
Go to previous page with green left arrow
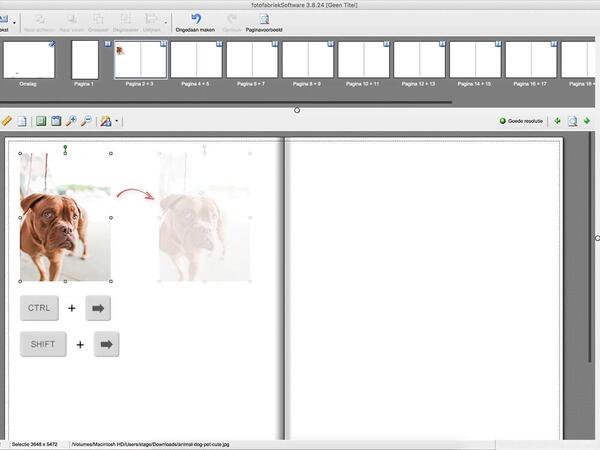pos(557,121)
